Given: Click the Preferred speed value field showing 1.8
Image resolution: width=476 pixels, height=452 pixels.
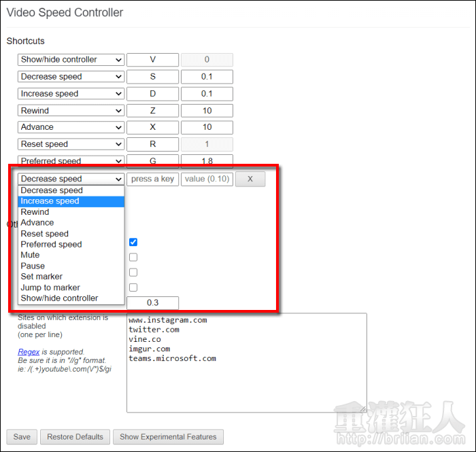Looking at the screenshot, I should coord(207,160).
